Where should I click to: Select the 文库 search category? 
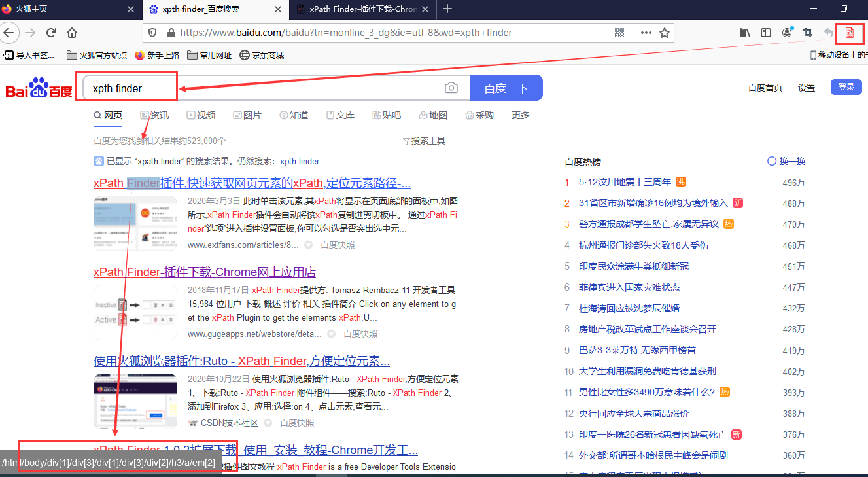(x=340, y=115)
